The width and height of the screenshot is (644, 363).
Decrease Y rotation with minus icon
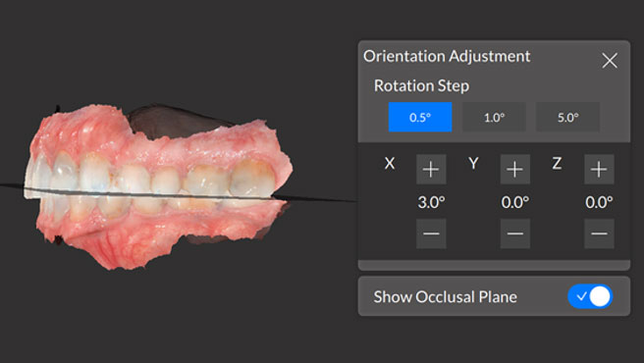[515, 233]
